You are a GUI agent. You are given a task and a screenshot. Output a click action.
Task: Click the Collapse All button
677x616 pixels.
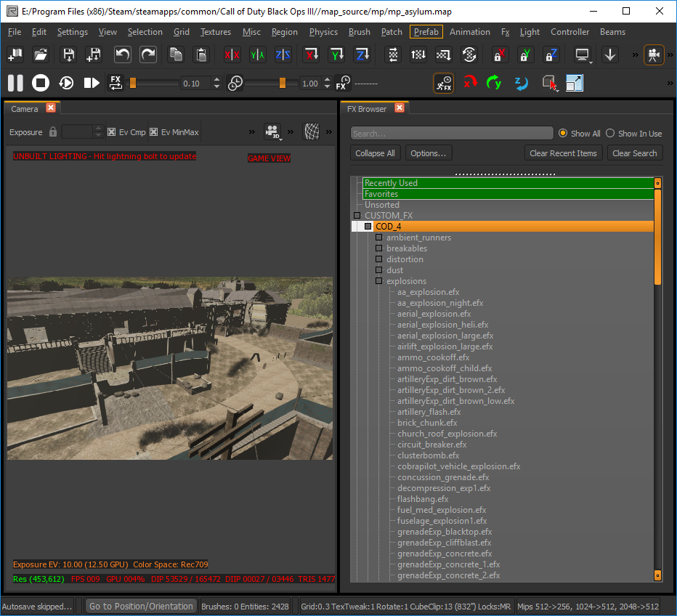(375, 153)
